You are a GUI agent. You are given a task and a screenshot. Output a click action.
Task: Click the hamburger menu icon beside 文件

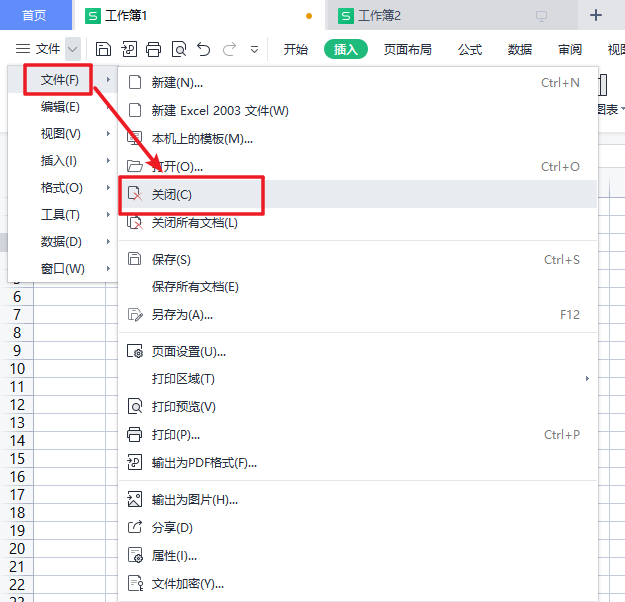(23, 49)
